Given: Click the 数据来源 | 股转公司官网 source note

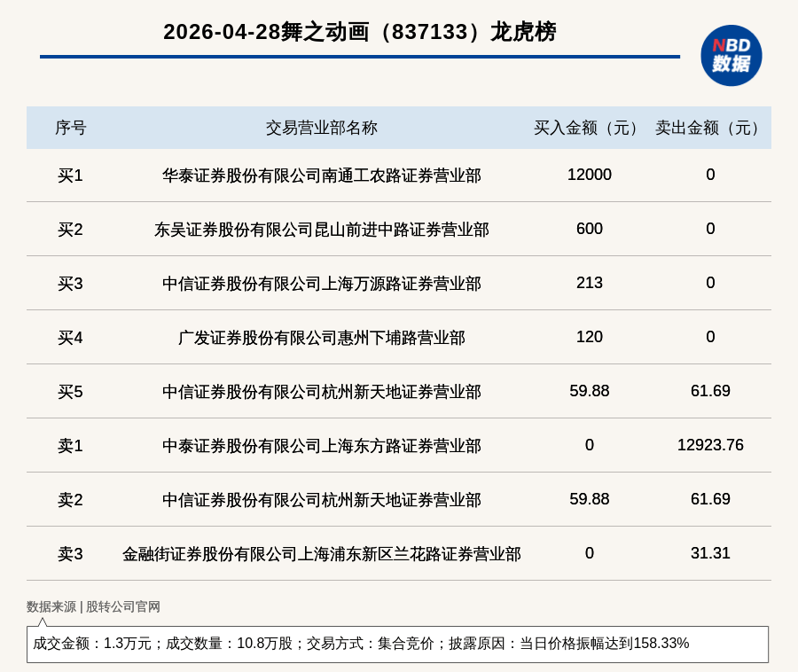Looking at the screenshot, I should [93, 606].
